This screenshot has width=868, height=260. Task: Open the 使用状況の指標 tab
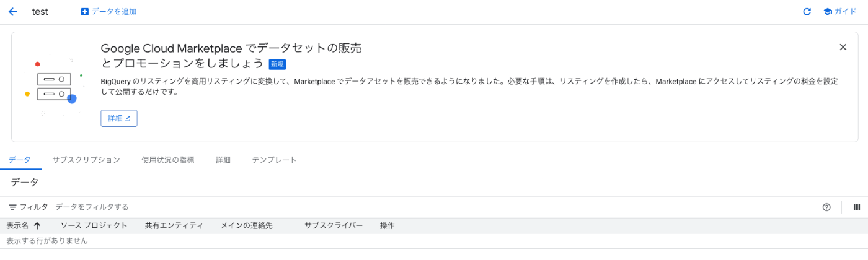pos(168,160)
